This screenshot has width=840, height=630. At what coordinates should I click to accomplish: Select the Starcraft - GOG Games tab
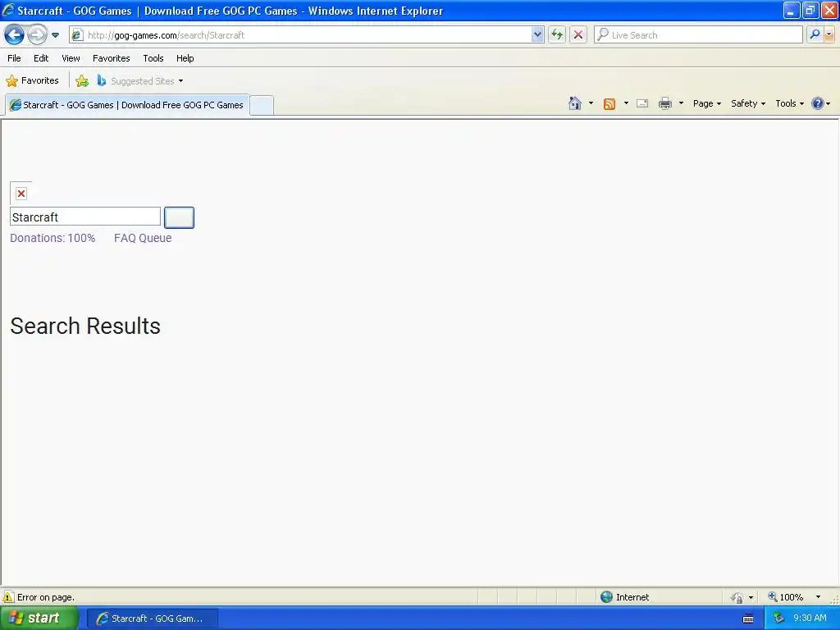click(127, 105)
